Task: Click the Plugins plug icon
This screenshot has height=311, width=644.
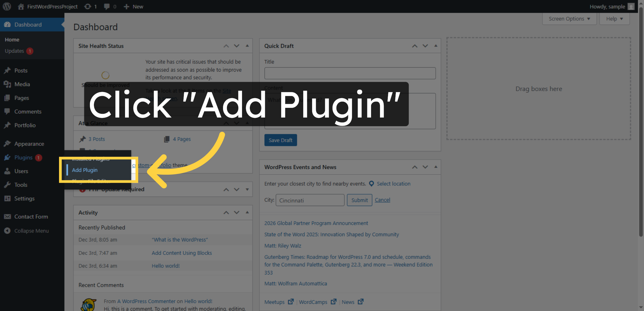Action: point(8,158)
